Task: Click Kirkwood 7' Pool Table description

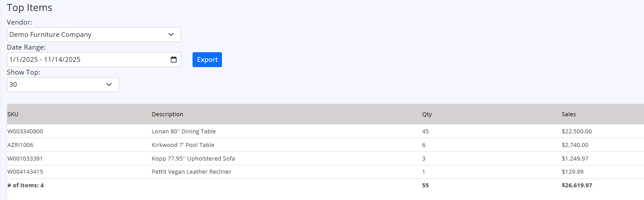Action: point(183,145)
